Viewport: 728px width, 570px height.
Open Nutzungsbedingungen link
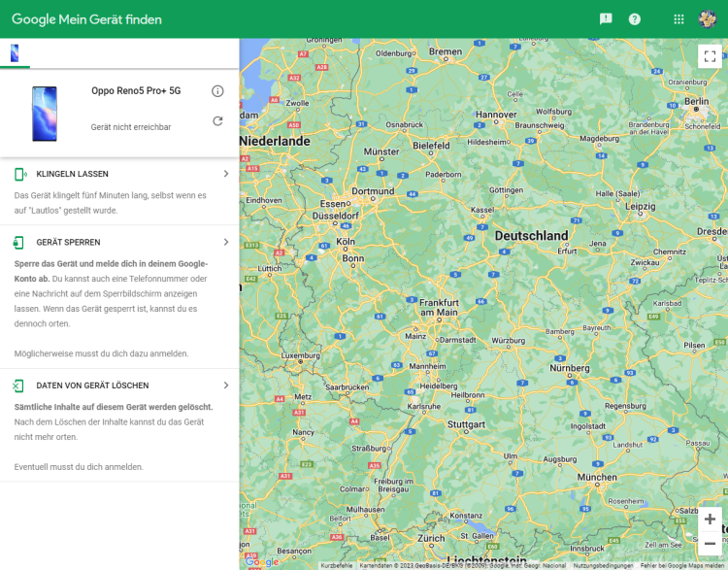(x=603, y=566)
